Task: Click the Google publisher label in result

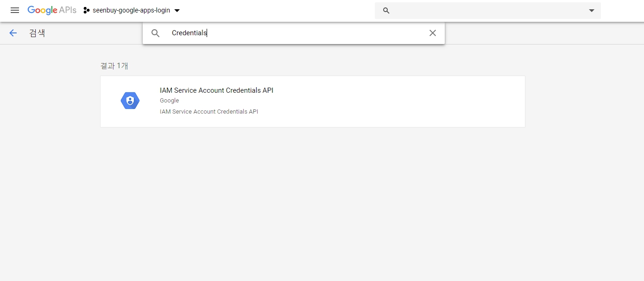Action: tap(169, 101)
